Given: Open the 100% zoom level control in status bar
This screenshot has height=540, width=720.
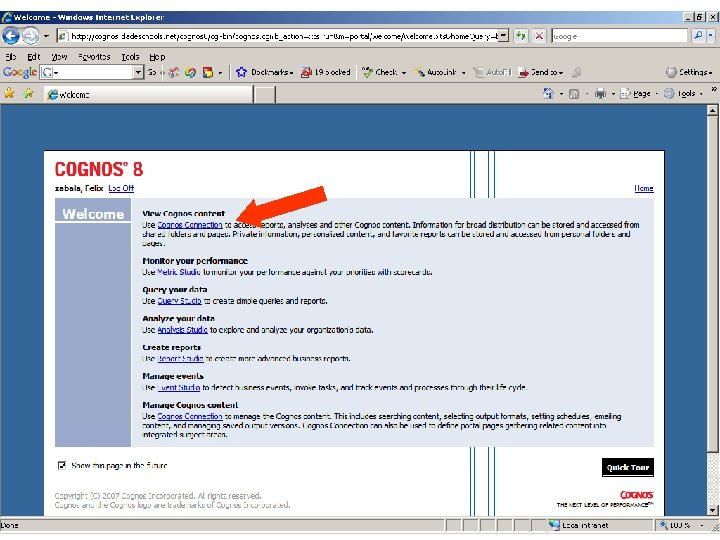Looking at the screenshot, I should 682,525.
